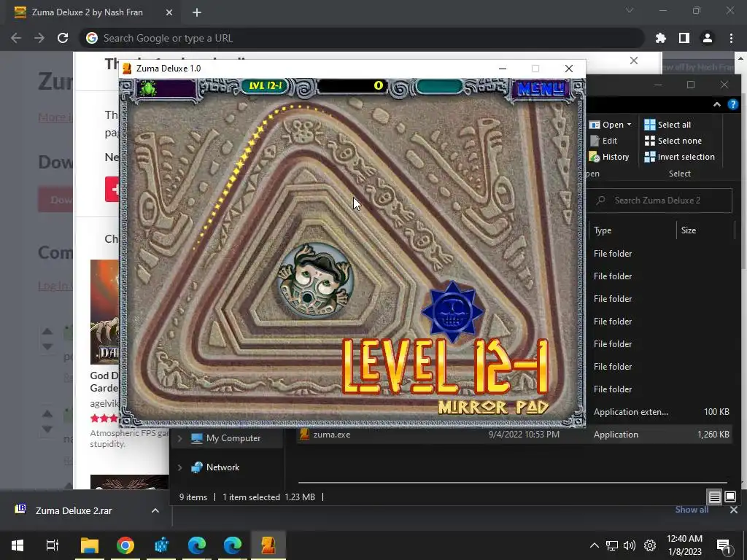Open Windows Start menu
The image size is (747, 560).
pos(18,545)
